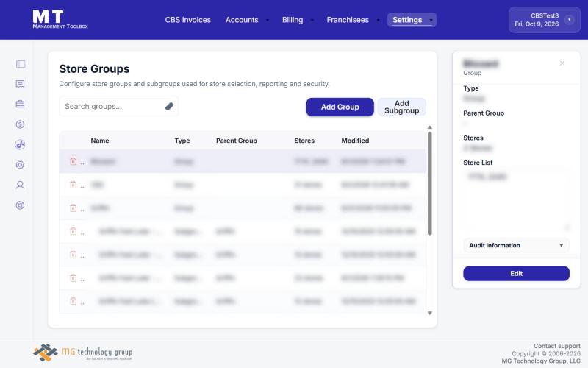The width and height of the screenshot is (588, 368).
Task: Open the gear settings sidebar icon
Action: 21,165
